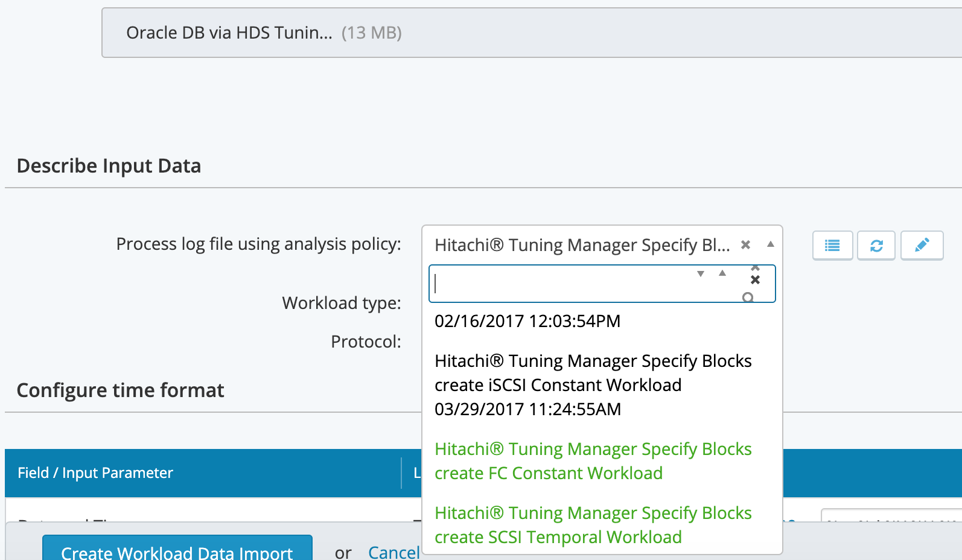The height and width of the screenshot is (560, 962).
Task: Choose FC Constant Workload policy option
Action: tap(602, 461)
